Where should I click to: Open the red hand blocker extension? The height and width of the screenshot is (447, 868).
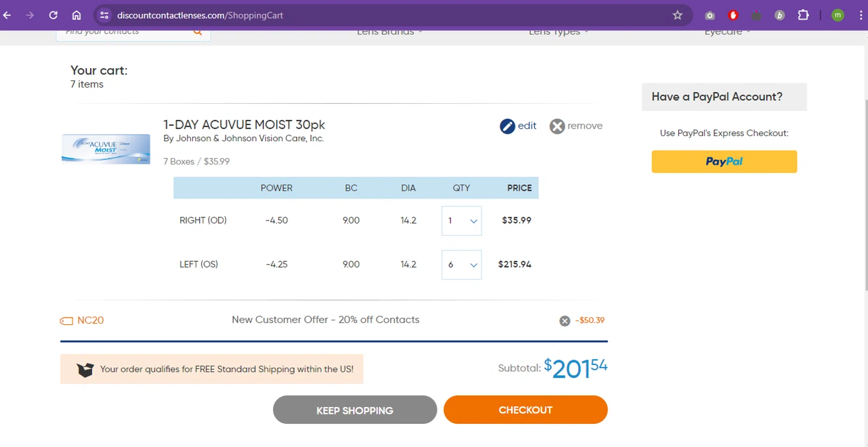click(x=733, y=16)
